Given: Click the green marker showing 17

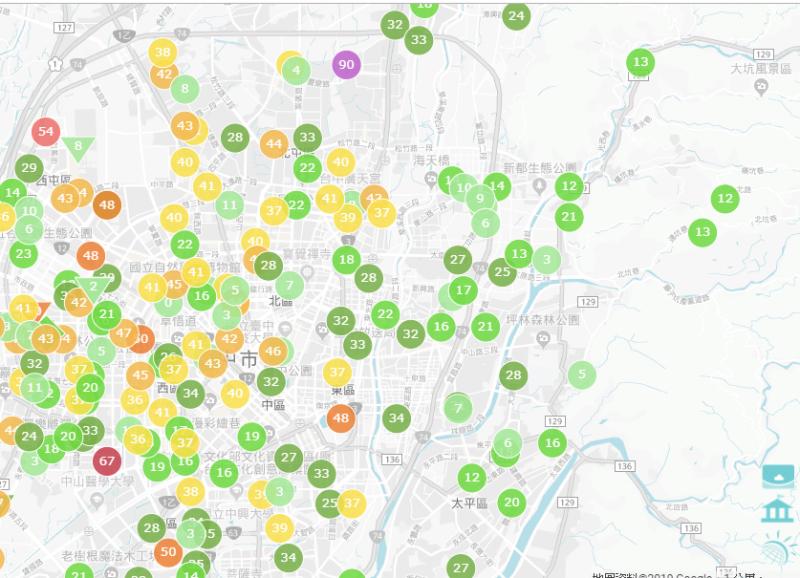Looking at the screenshot, I should (462, 291).
